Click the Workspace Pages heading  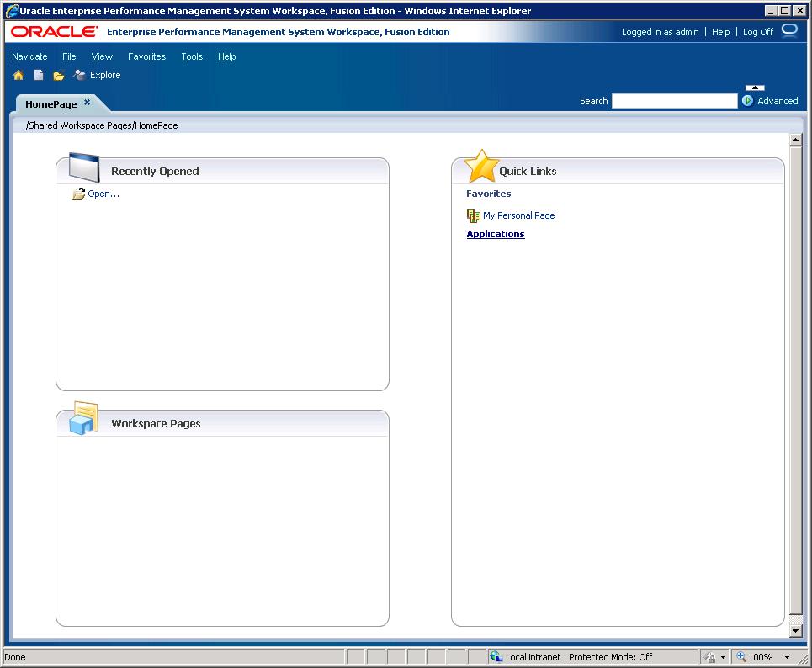coord(156,423)
